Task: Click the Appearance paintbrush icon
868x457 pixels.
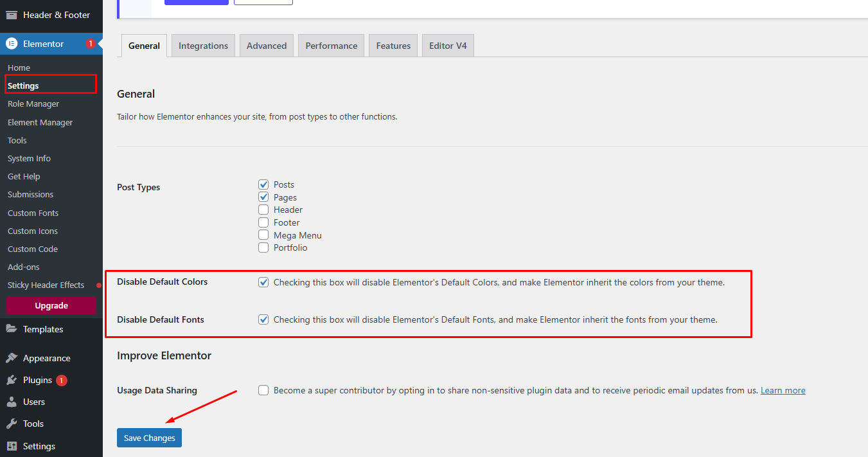Action: (12, 358)
